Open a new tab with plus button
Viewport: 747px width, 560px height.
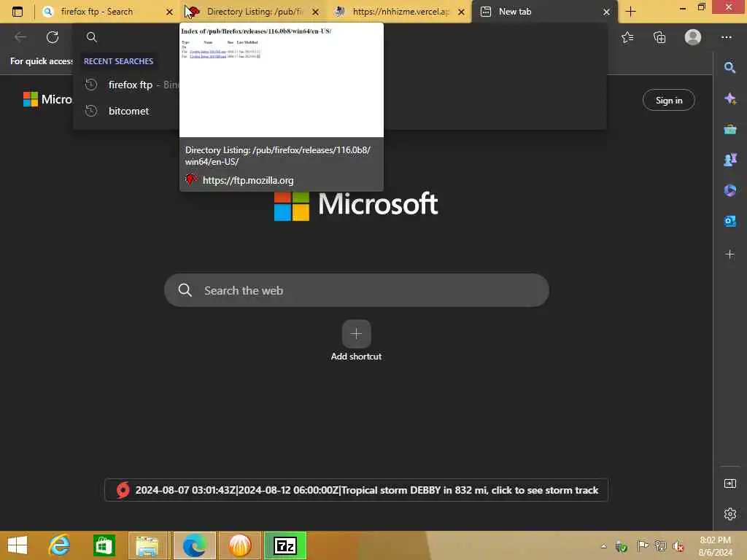click(x=631, y=12)
